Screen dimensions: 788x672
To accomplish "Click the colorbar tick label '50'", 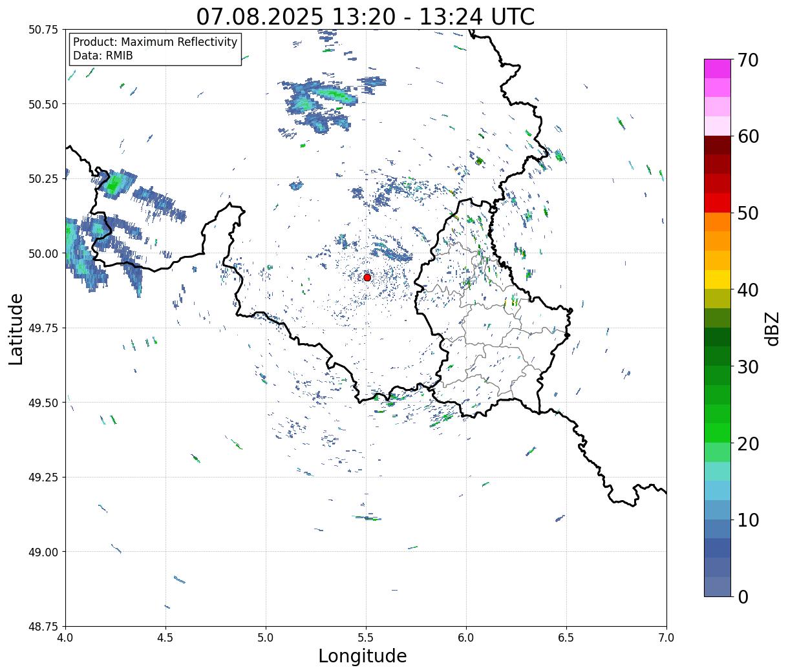I will coord(748,213).
